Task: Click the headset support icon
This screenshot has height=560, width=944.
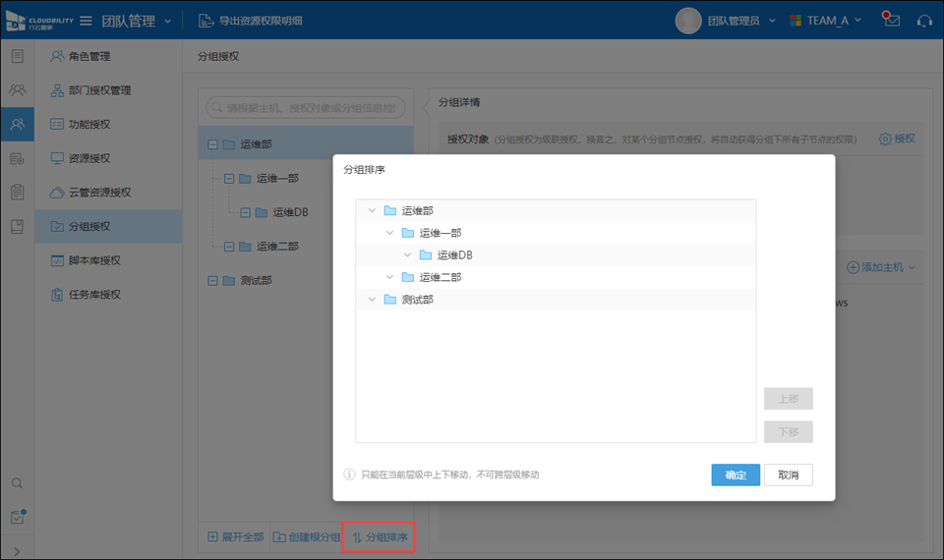Action: click(923, 21)
